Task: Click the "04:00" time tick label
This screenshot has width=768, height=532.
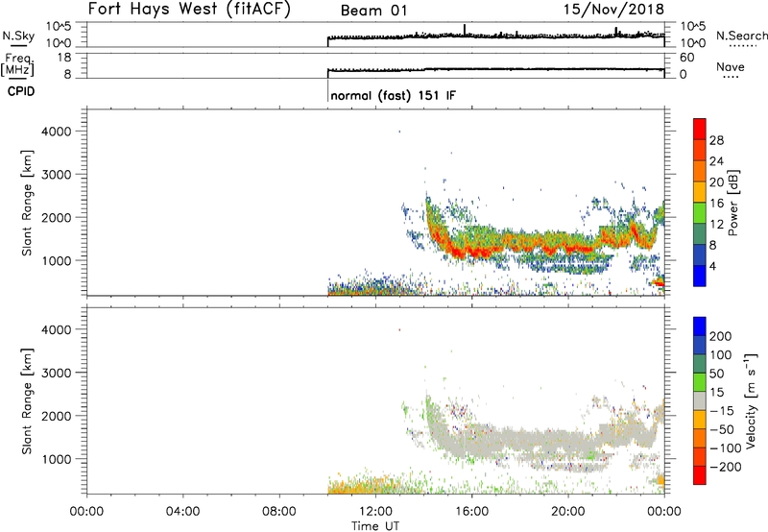Action: coord(183,512)
